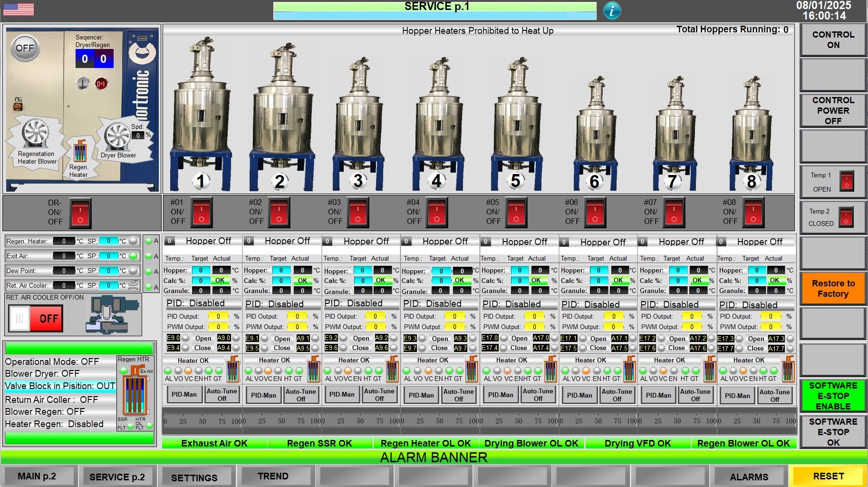Toggle the DR- ON/OFF rocker switch
This screenshot has height=487, width=868.
click(x=80, y=214)
